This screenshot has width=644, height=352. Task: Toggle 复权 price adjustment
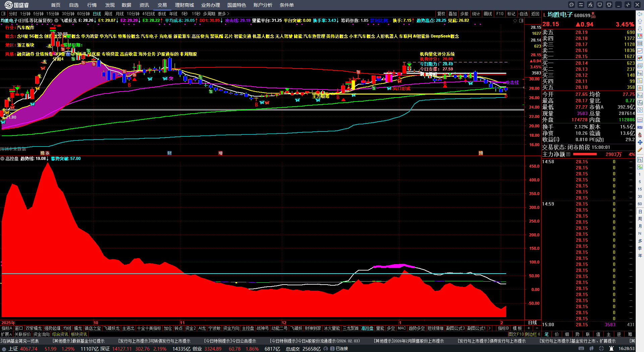point(441,14)
